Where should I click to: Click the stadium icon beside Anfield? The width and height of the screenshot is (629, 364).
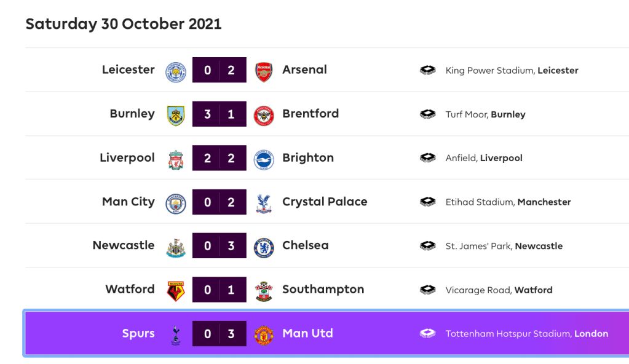pyautogui.click(x=428, y=158)
